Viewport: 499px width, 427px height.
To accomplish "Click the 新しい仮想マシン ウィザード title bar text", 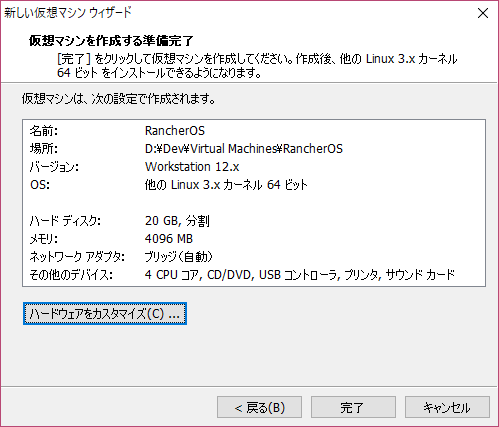I will pos(68,13).
